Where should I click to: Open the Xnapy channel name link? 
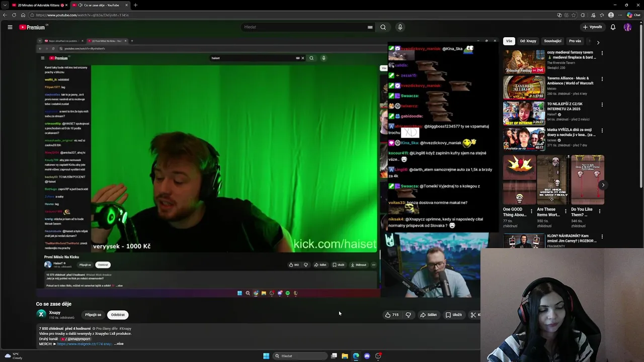pos(55,312)
